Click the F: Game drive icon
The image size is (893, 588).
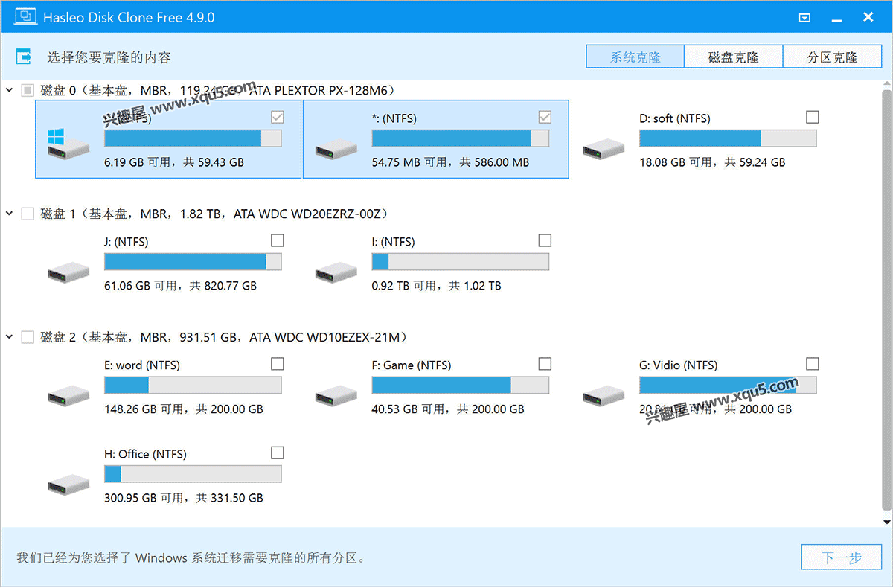pos(336,394)
